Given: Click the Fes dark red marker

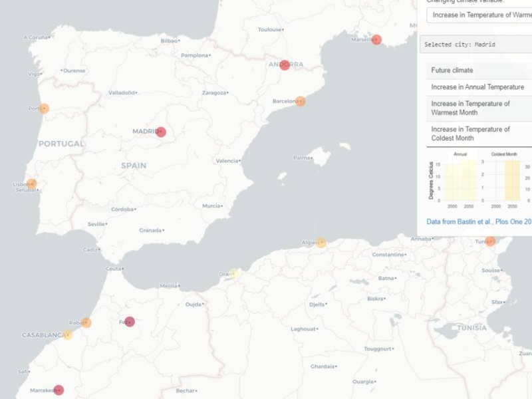Looking at the screenshot, I should (x=130, y=322).
